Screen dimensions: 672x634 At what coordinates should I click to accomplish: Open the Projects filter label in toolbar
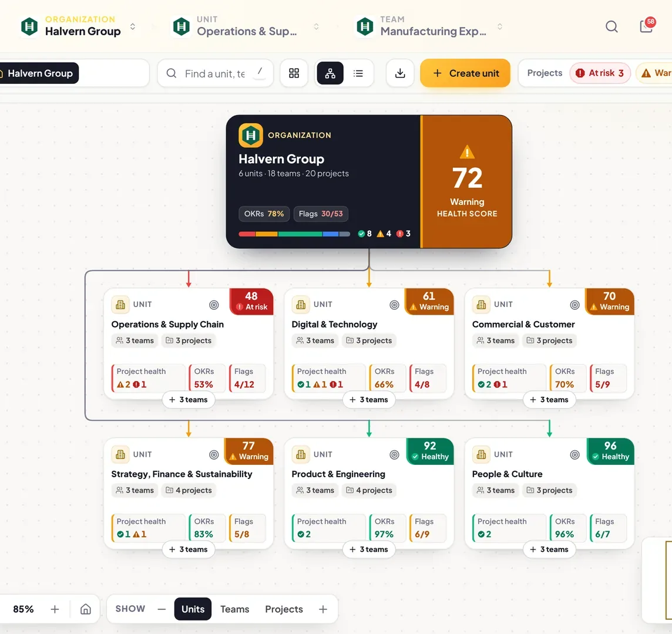click(545, 73)
